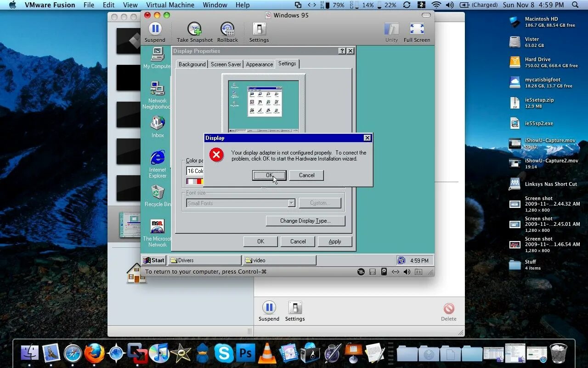588x368 pixels.
Task: Select the Drivers taskbar window button
Action: [204, 260]
